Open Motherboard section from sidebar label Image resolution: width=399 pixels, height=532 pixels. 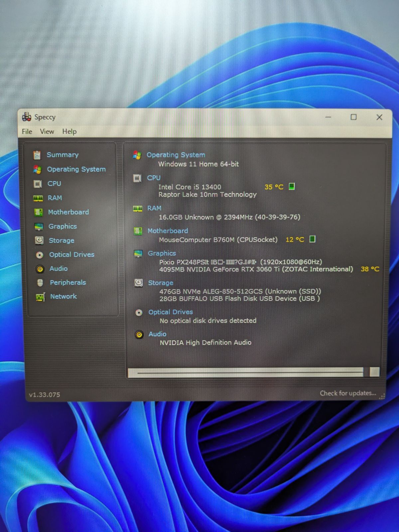[x=68, y=212]
